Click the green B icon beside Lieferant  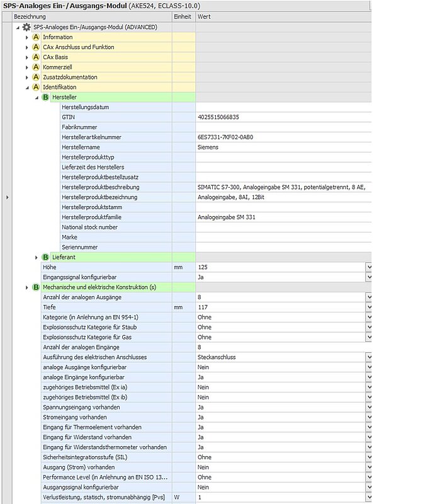(45, 257)
